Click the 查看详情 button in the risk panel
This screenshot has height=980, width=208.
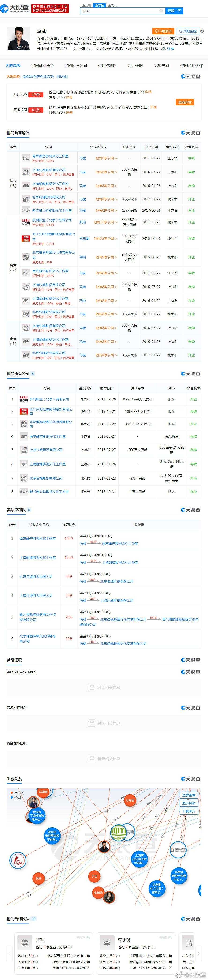tap(185, 102)
